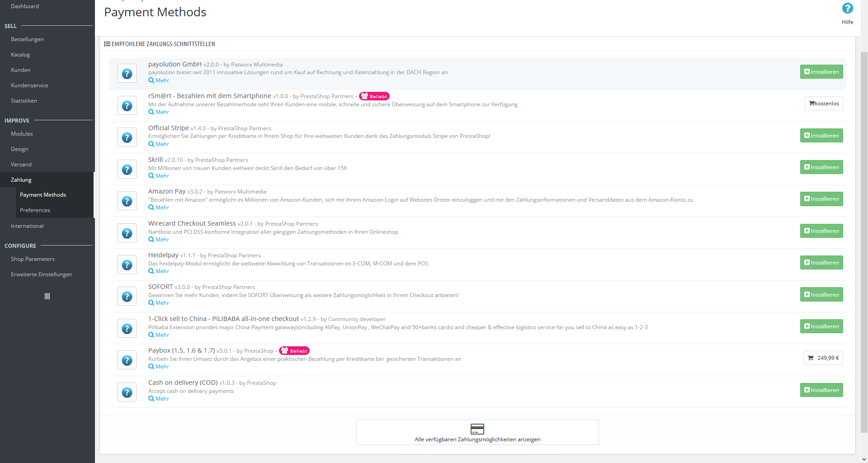Screen dimensions: 868x463
Task: Install the Official Stripe module
Action: [x=821, y=136]
